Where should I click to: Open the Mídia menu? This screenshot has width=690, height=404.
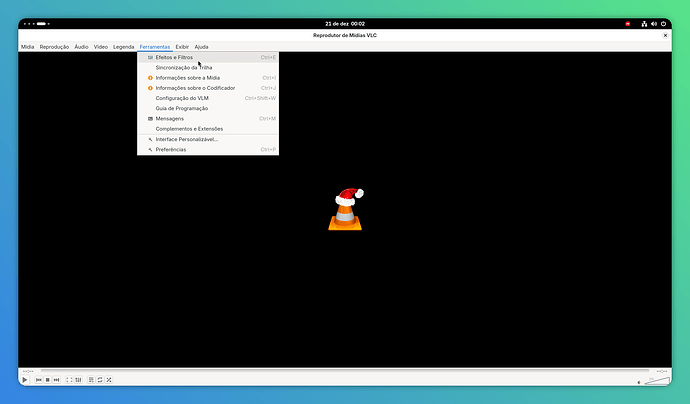click(27, 47)
